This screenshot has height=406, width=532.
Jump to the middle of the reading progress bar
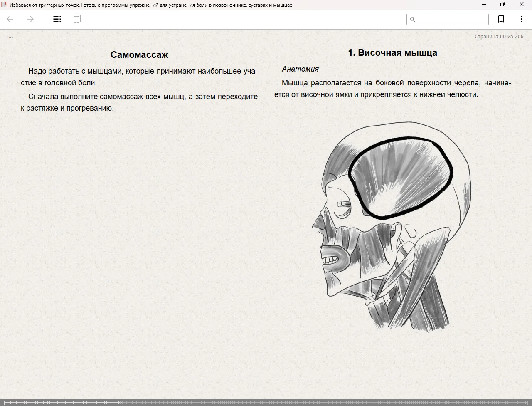[x=266, y=402]
